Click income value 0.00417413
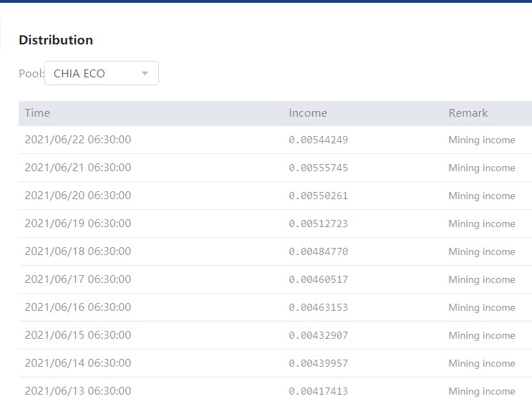 [x=318, y=391]
